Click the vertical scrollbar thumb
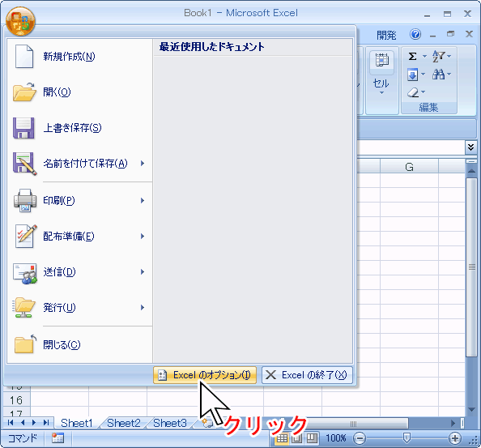The width and height of the screenshot is (481, 448). click(x=472, y=267)
